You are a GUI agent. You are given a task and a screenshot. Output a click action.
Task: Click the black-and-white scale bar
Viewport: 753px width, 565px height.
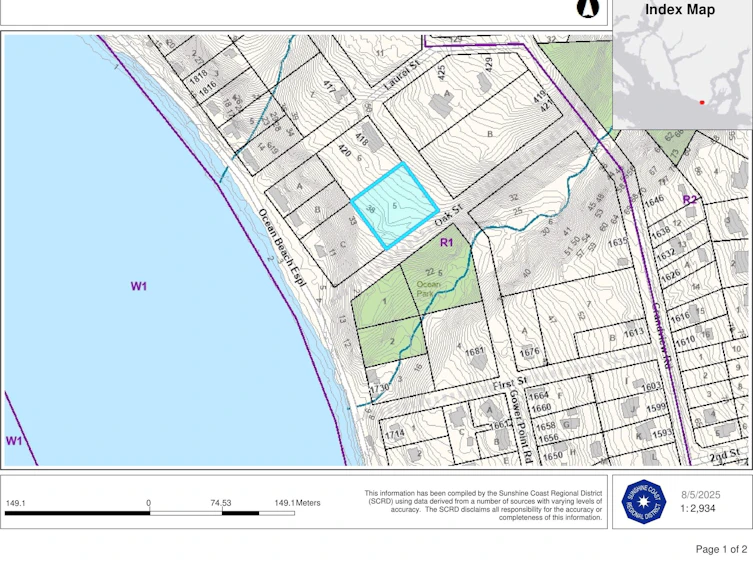(x=150, y=513)
